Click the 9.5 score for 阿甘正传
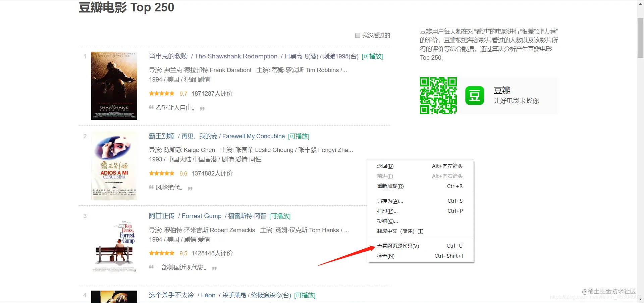The image size is (644, 303). (183, 253)
